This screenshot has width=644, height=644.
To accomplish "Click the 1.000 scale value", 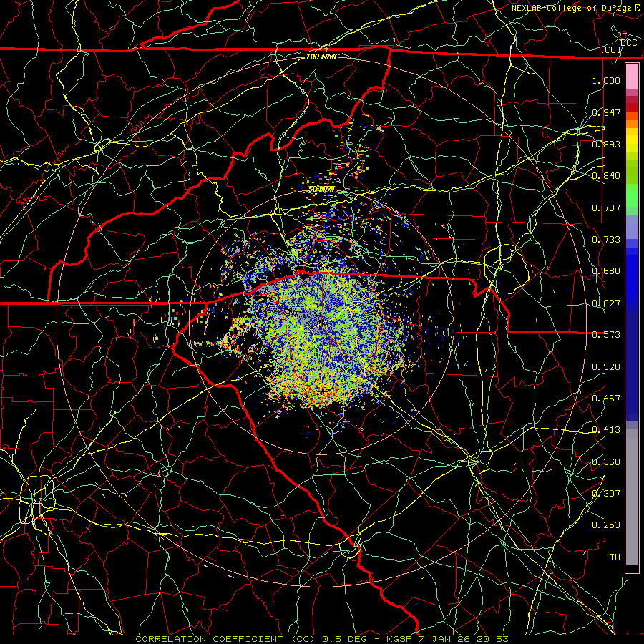I will pyautogui.click(x=606, y=80).
